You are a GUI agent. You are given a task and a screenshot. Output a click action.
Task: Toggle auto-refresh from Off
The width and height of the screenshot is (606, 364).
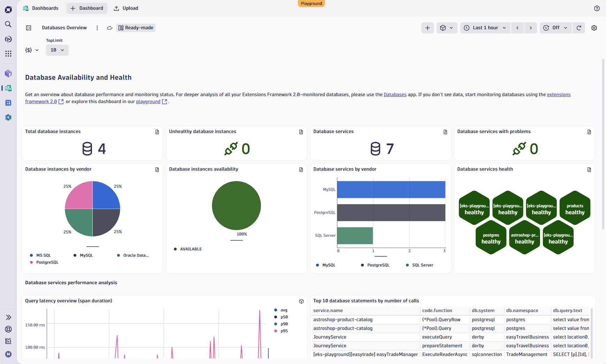[x=555, y=28]
